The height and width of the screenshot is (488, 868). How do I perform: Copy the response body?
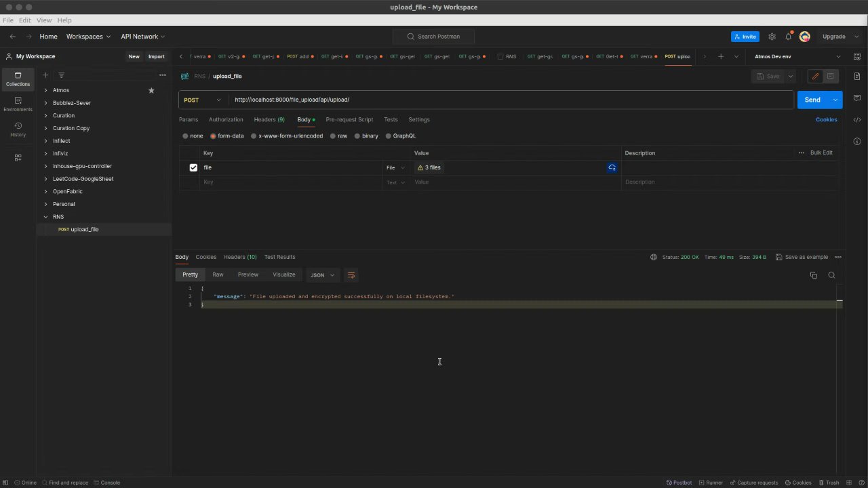pos(814,275)
